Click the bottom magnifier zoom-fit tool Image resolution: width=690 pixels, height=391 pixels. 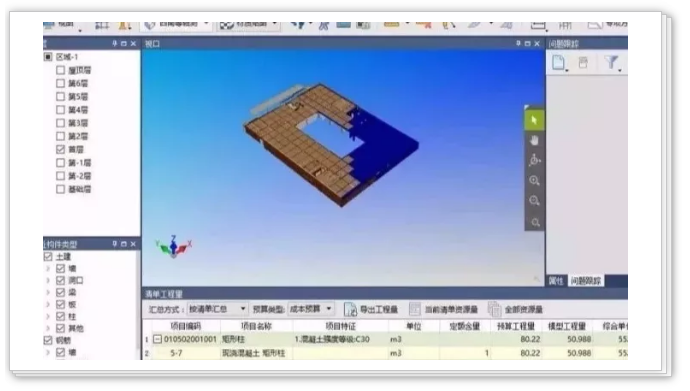pos(535,222)
